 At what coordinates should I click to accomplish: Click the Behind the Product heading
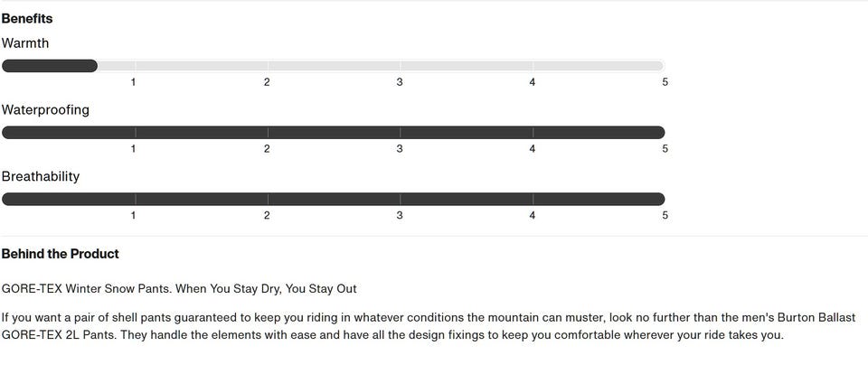click(60, 254)
